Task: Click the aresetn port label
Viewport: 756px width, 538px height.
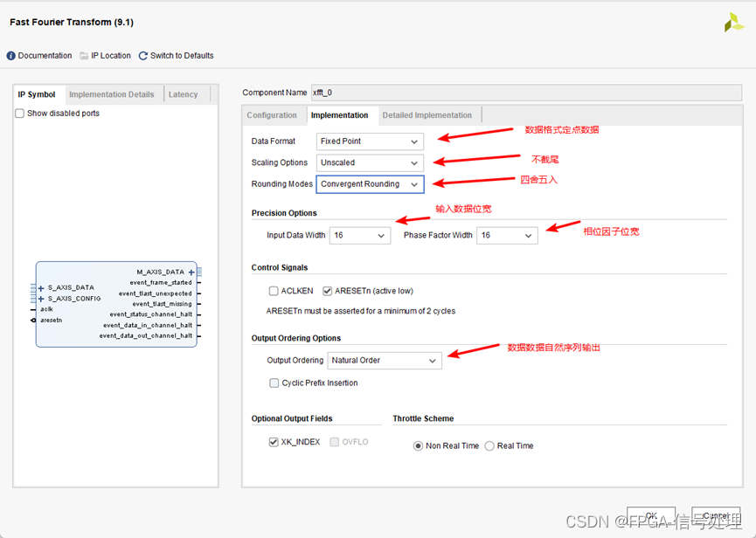Action: tap(51, 320)
